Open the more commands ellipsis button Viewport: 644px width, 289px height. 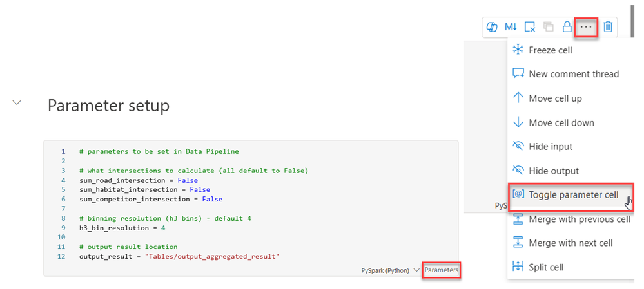[585, 27]
